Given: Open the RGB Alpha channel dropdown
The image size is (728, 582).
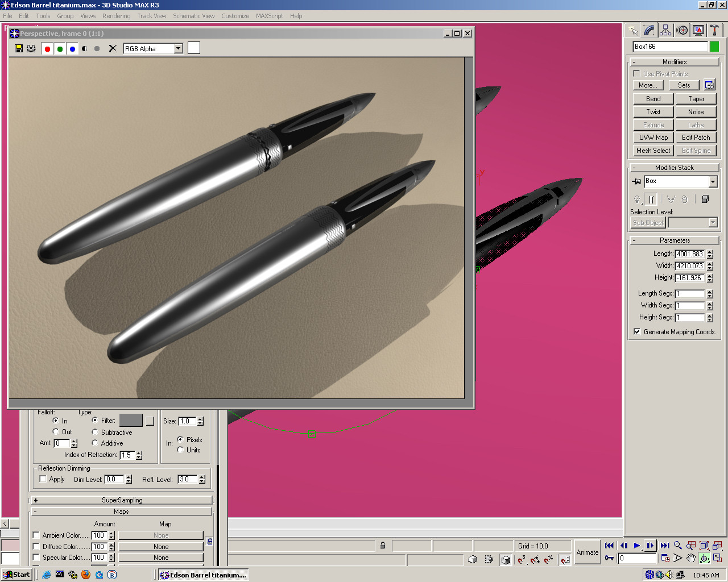Looking at the screenshot, I should click(178, 49).
